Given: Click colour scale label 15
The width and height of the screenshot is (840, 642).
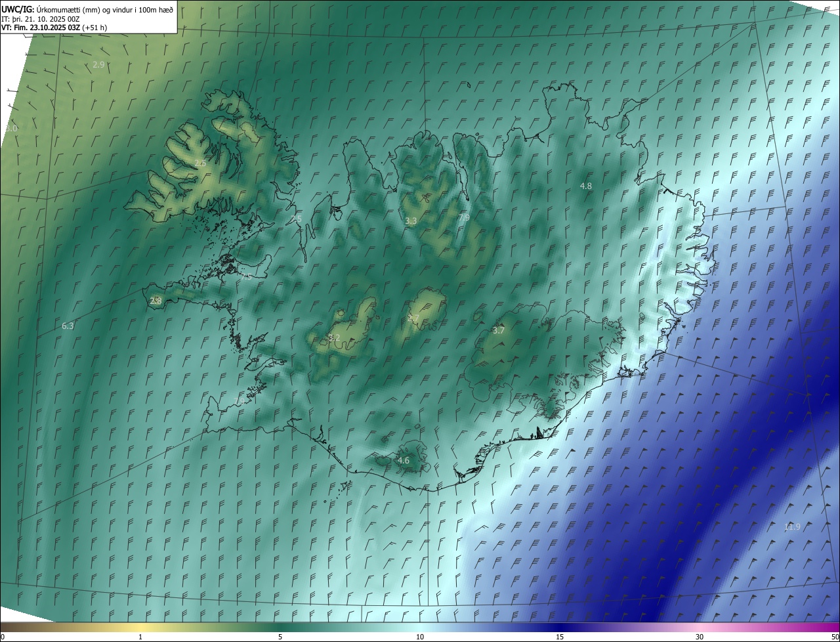Looking at the screenshot, I should pyautogui.click(x=560, y=637).
